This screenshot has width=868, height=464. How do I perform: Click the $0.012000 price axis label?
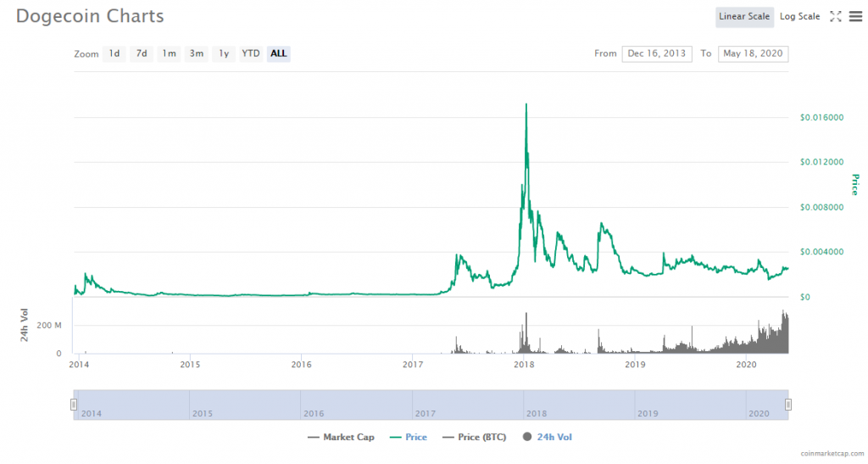pos(821,162)
